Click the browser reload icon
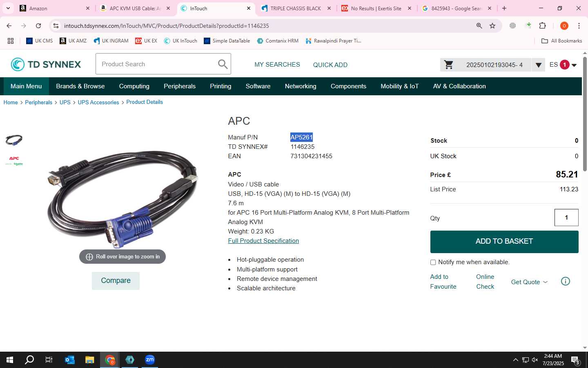Screen dimensions: 588x368 pyautogui.click(x=38, y=26)
